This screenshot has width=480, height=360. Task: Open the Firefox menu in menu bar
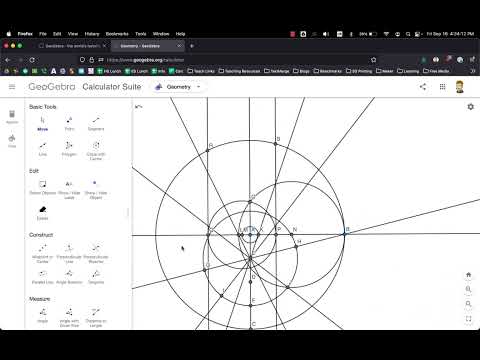[x=25, y=34]
